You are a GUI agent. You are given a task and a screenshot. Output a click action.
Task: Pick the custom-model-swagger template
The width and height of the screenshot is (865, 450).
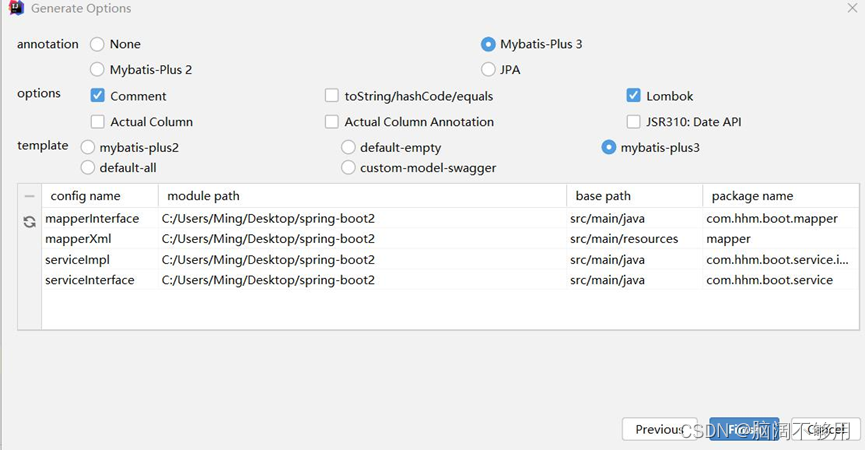pos(348,168)
